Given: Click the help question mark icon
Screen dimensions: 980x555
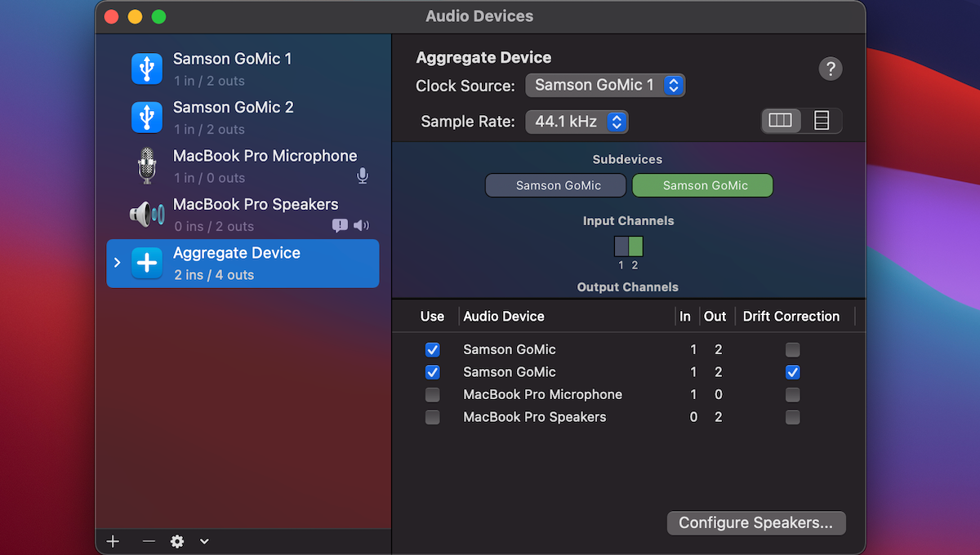Looking at the screenshot, I should (x=831, y=69).
